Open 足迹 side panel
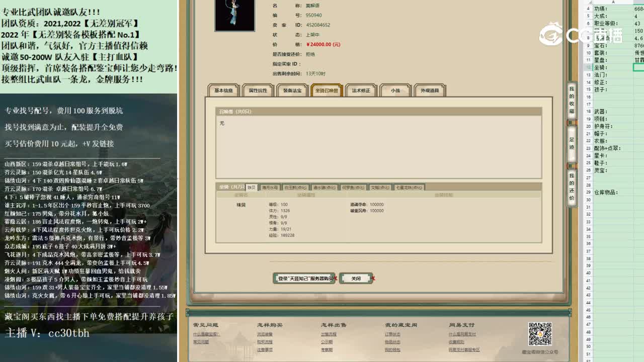 [572, 143]
